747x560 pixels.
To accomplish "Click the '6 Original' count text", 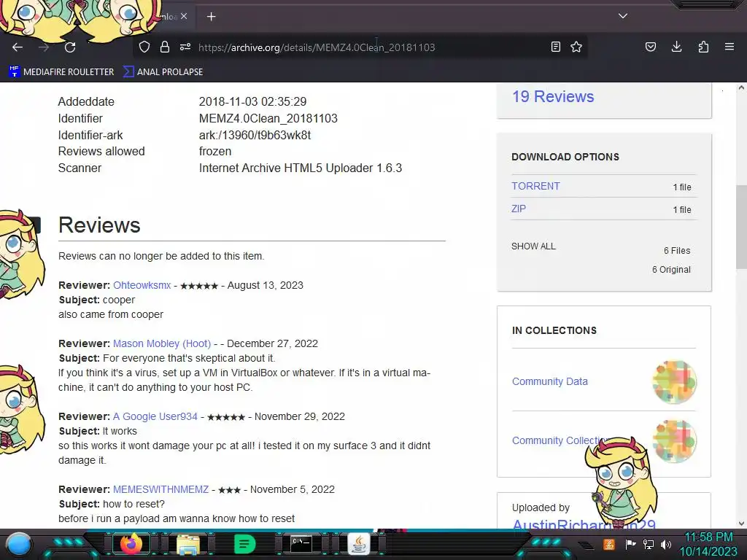I will point(671,270).
